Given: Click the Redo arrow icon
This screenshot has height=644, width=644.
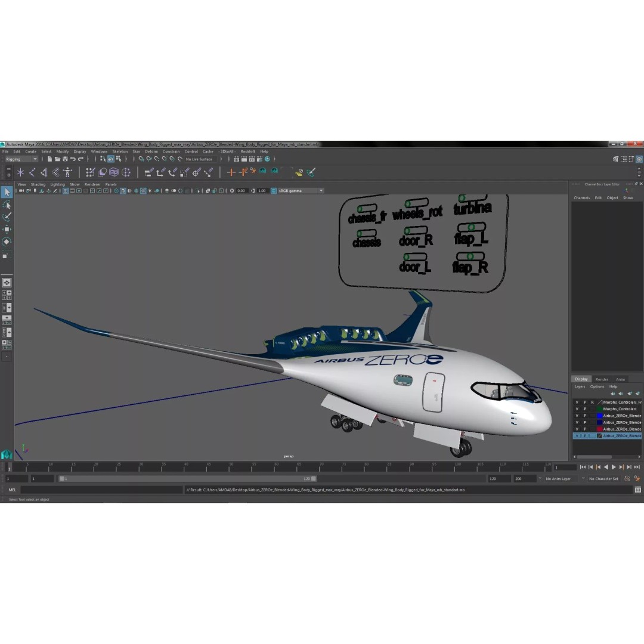Looking at the screenshot, I should [80, 159].
